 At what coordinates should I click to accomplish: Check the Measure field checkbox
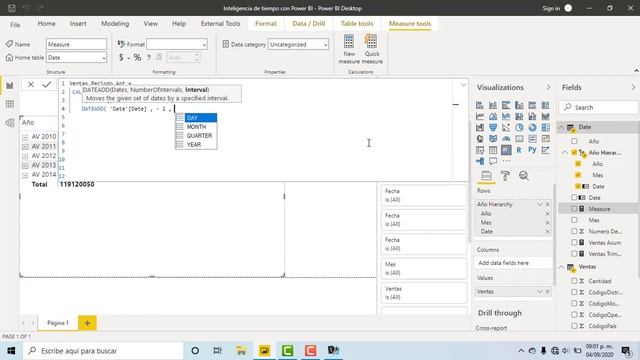pos(574,209)
